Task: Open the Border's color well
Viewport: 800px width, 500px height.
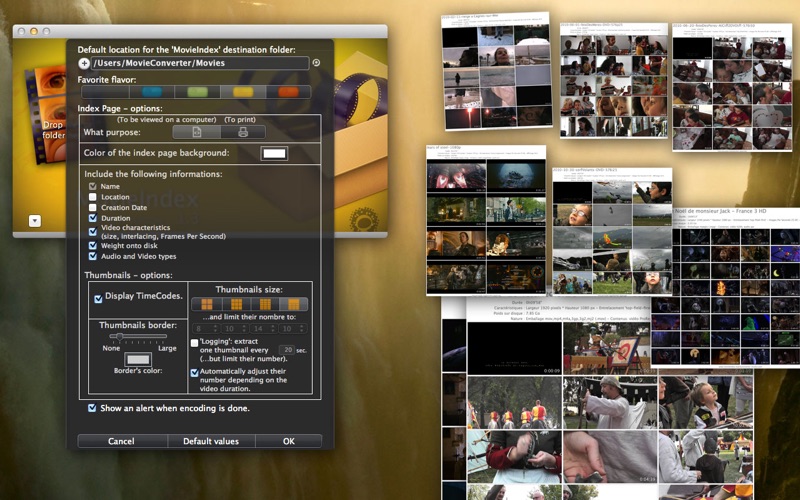Action: (x=138, y=359)
